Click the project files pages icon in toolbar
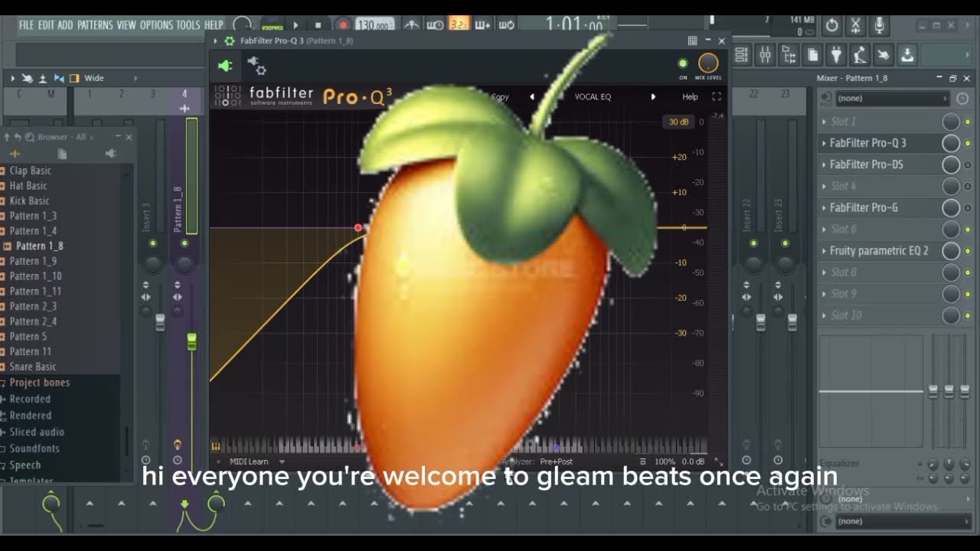Screen dimensions: 980x551 click(x=812, y=55)
